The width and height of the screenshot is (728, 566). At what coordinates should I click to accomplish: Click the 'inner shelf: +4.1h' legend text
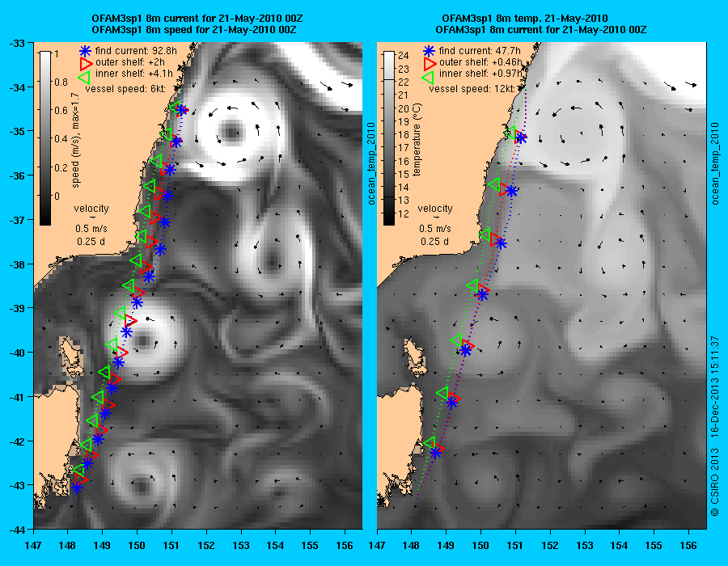134,74
